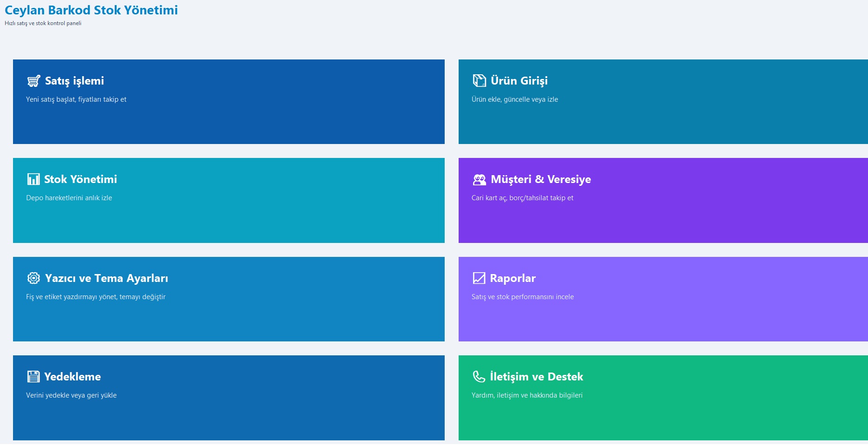Click the gear icon for Yazıcı ve Tema Ayarları
Viewport: 868px width, 445px height.
33,278
